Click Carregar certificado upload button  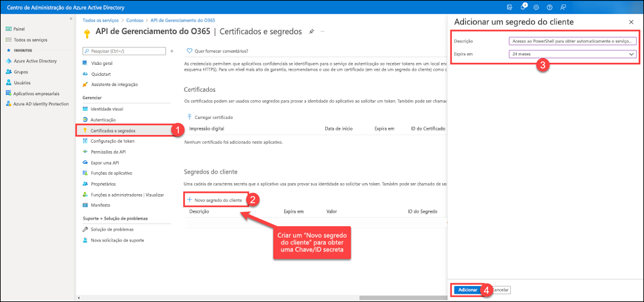click(x=210, y=117)
